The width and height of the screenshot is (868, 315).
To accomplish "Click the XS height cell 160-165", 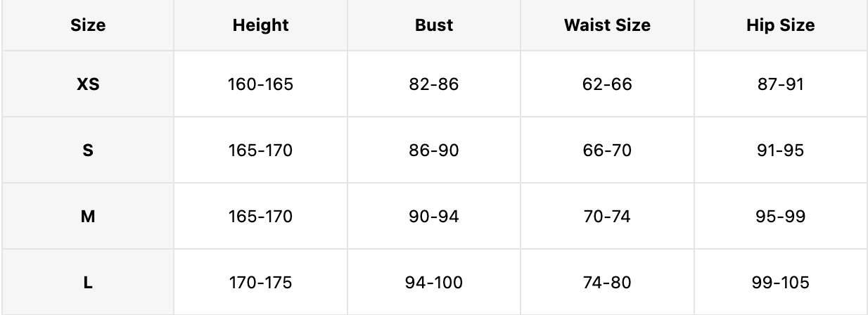I will pos(260,85).
